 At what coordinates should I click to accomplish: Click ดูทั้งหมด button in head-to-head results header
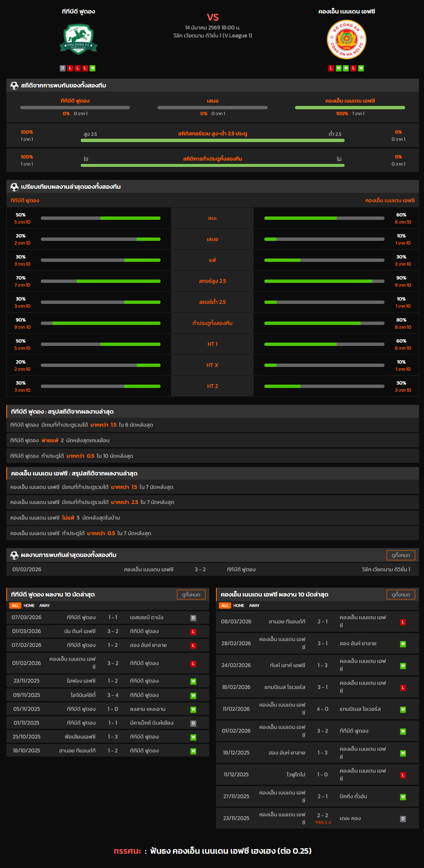(x=400, y=555)
